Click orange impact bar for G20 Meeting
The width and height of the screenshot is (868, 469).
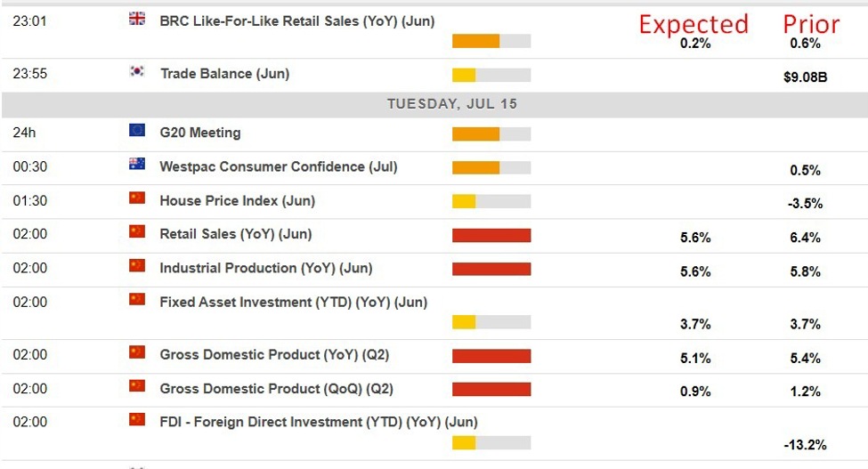click(x=475, y=134)
